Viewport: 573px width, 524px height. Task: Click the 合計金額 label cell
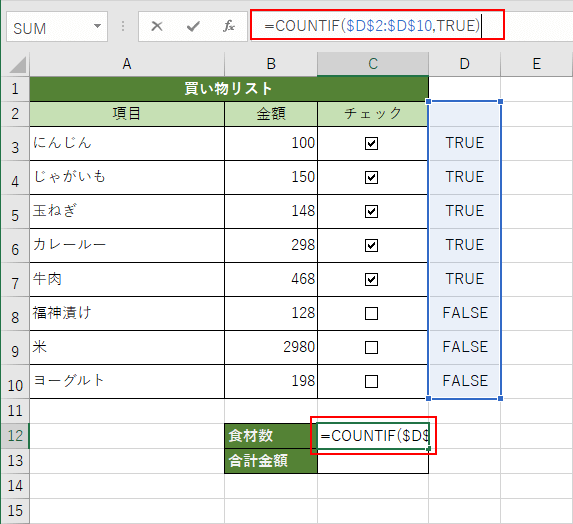pyautogui.click(x=271, y=461)
